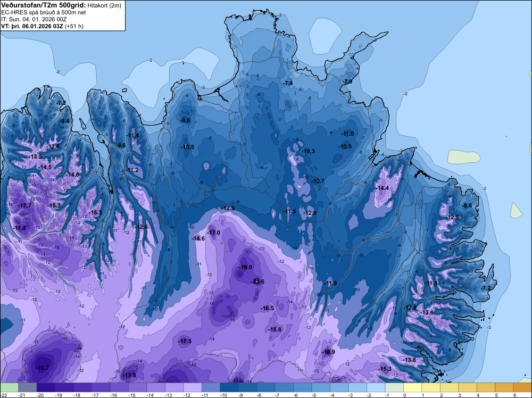Click the legend color swatch labeled -20

(46, 387)
